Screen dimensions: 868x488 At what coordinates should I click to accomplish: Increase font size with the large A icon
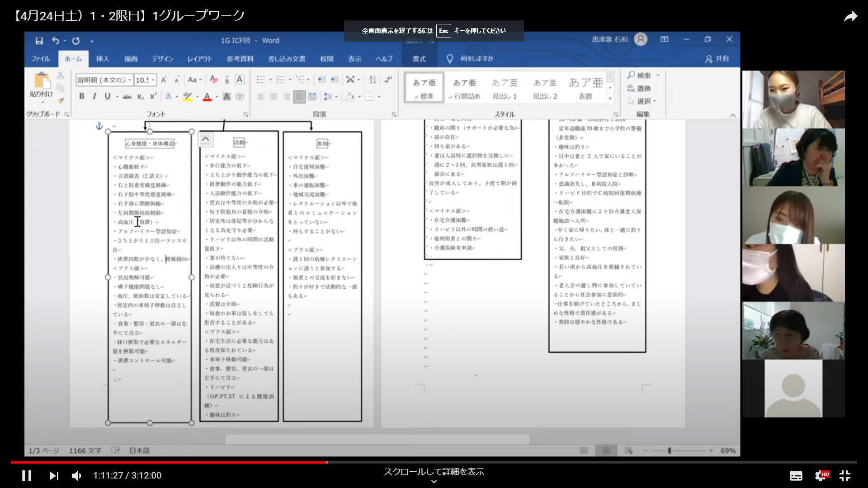(x=164, y=80)
